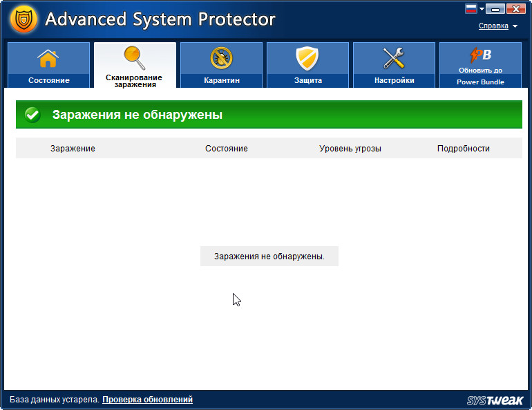Click the Advanced System Protector shield logo

tap(23, 19)
